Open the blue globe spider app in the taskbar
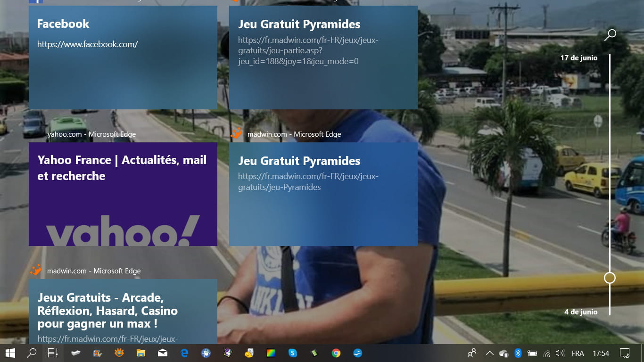Image resolution: width=644 pixels, height=362 pixels. (x=206, y=353)
